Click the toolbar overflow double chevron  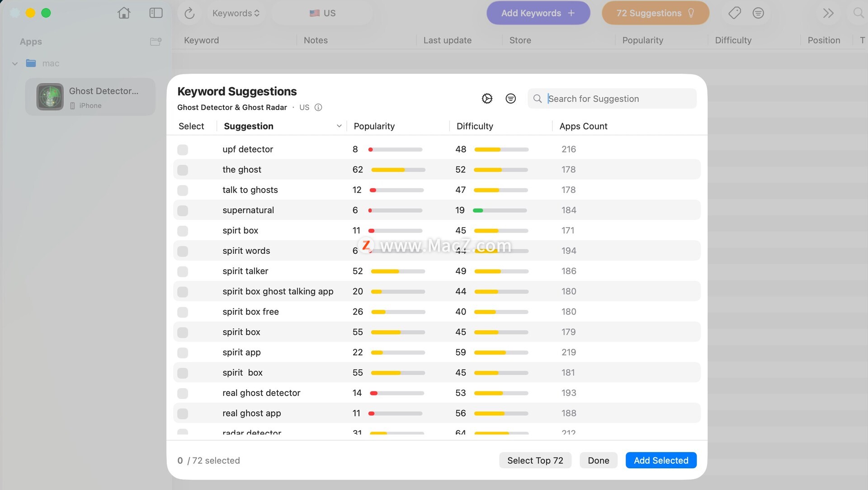pyautogui.click(x=828, y=13)
